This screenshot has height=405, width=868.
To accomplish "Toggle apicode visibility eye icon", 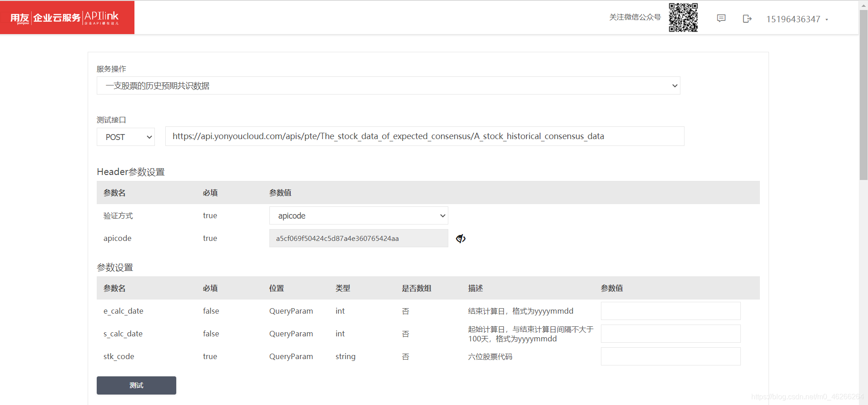I will 461,239.
